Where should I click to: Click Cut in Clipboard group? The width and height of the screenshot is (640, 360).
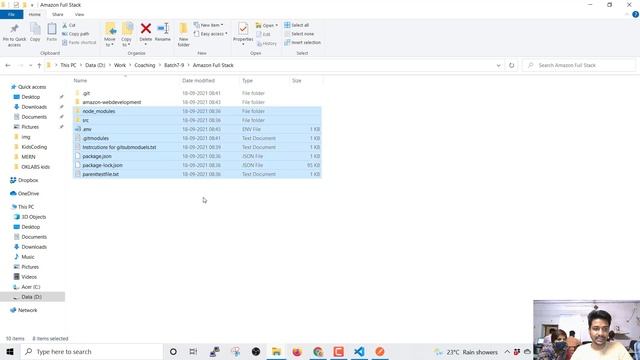click(69, 25)
